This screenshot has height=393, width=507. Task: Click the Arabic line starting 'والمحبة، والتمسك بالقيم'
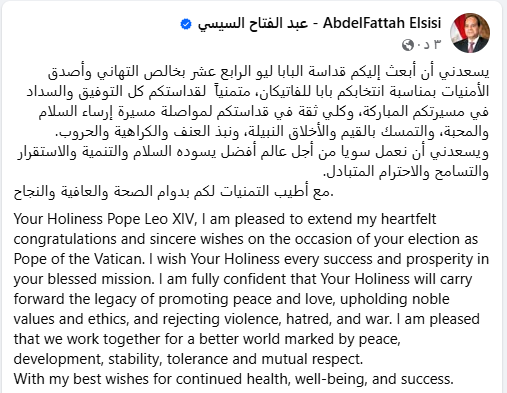[x=272, y=132]
